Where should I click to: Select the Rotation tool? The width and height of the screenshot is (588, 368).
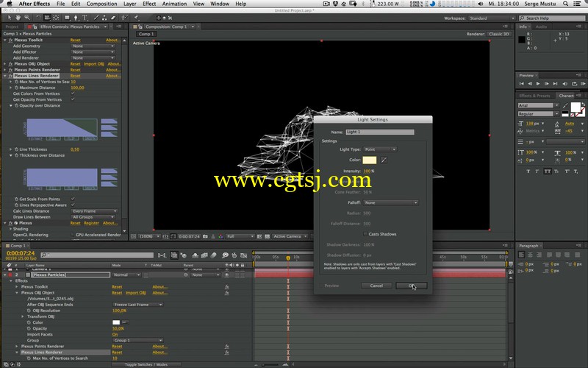pyautogui.click(x=38, y=18)
